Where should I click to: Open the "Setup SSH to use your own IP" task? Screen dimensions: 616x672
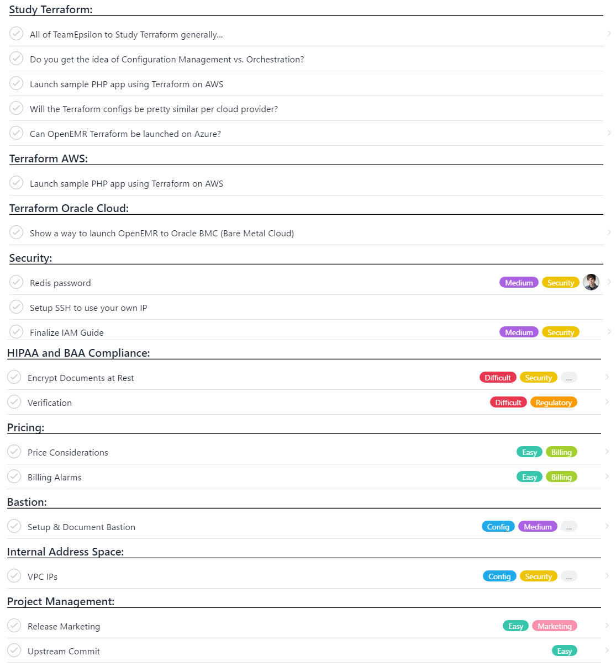coord(88,308)
